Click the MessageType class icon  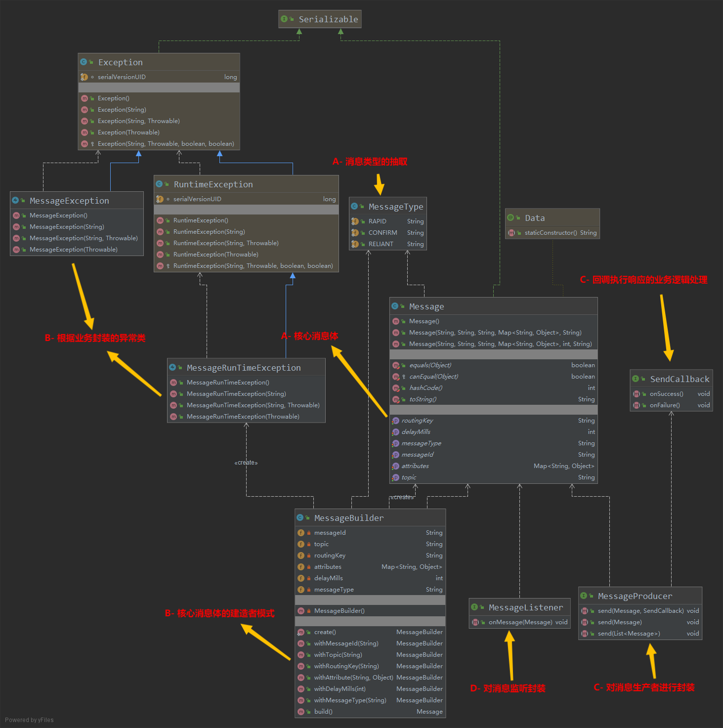[x=354, y=206]
